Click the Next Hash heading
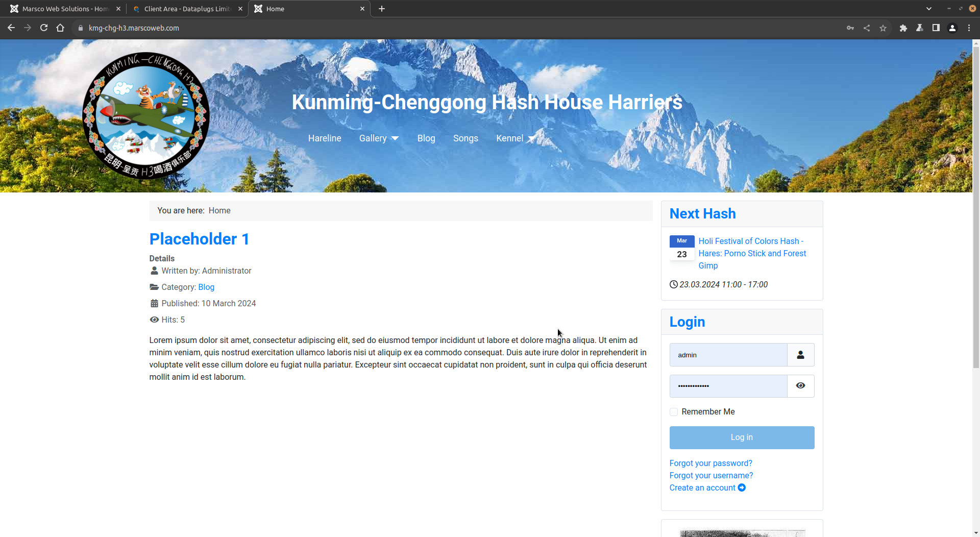Image resolution: width=980 pixels, height=537 pixels. (x=702, y=213)
